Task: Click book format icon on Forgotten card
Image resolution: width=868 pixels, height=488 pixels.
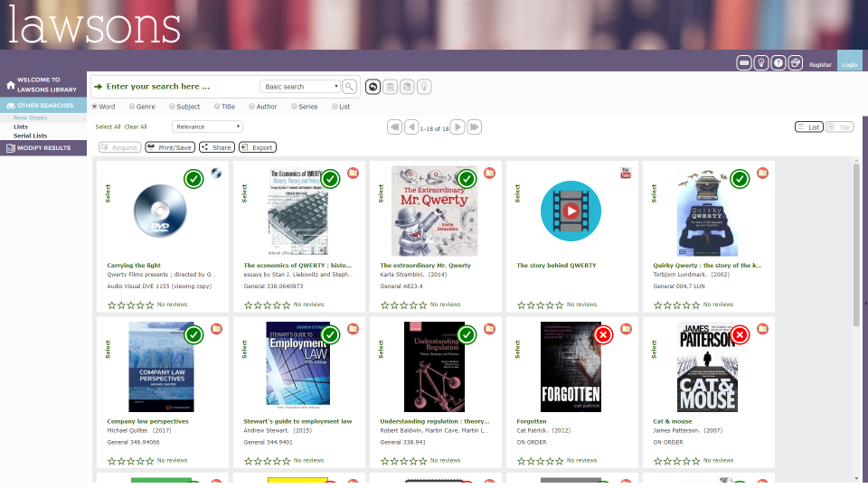Action: click(x=626, y=329)
